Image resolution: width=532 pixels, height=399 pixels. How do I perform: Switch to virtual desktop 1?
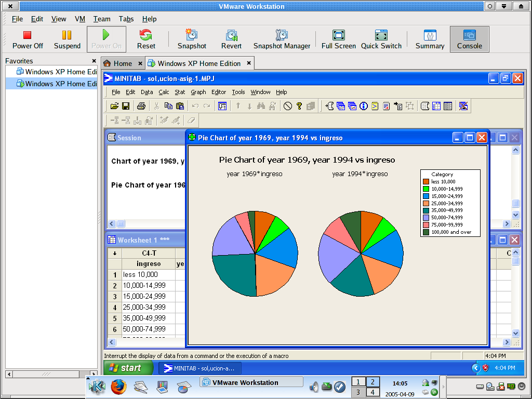click(358, 382)
